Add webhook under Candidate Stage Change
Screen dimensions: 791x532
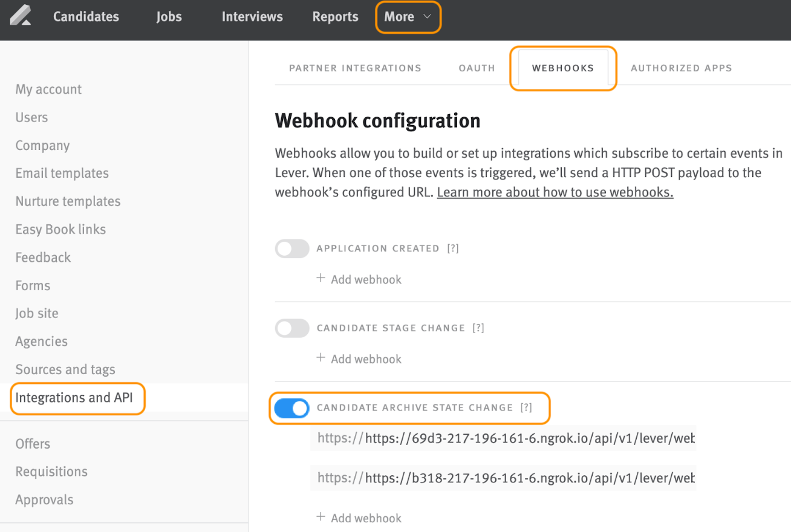click(359, 359)
